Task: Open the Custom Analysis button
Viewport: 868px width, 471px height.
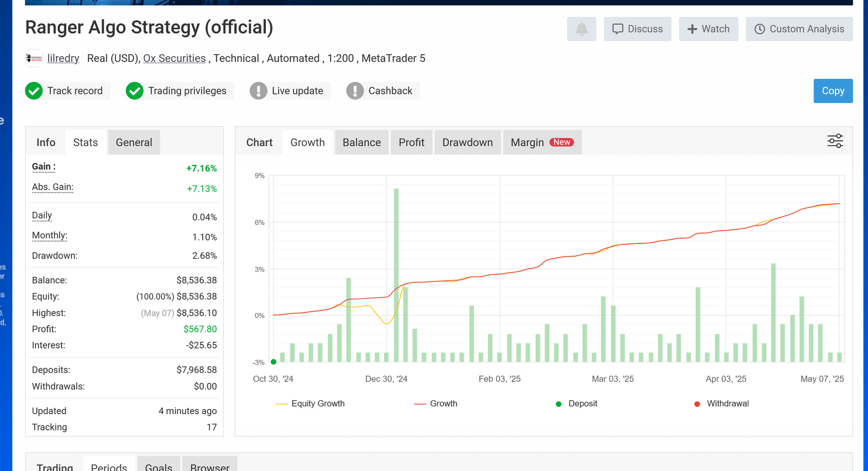Action: pyautogui.click(x=799, y=29)
